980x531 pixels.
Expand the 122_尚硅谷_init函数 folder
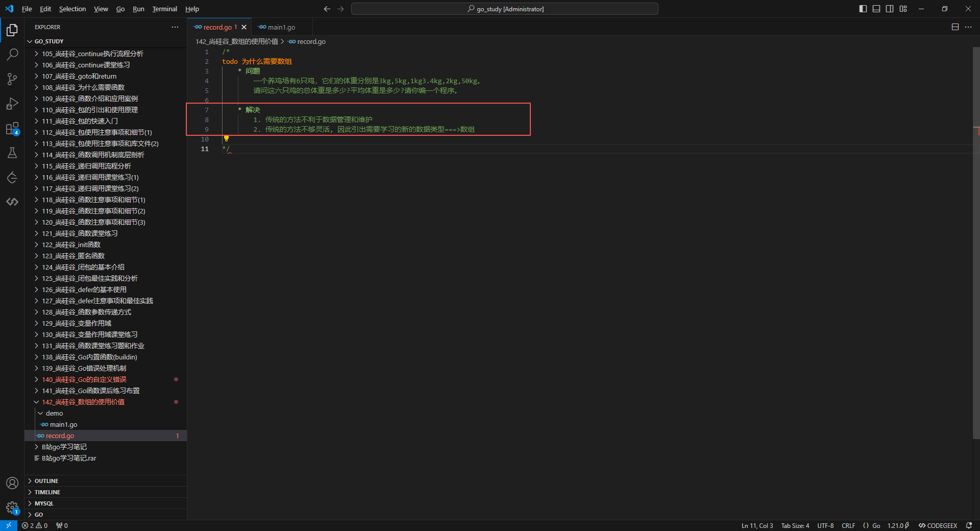click(106, 245)
